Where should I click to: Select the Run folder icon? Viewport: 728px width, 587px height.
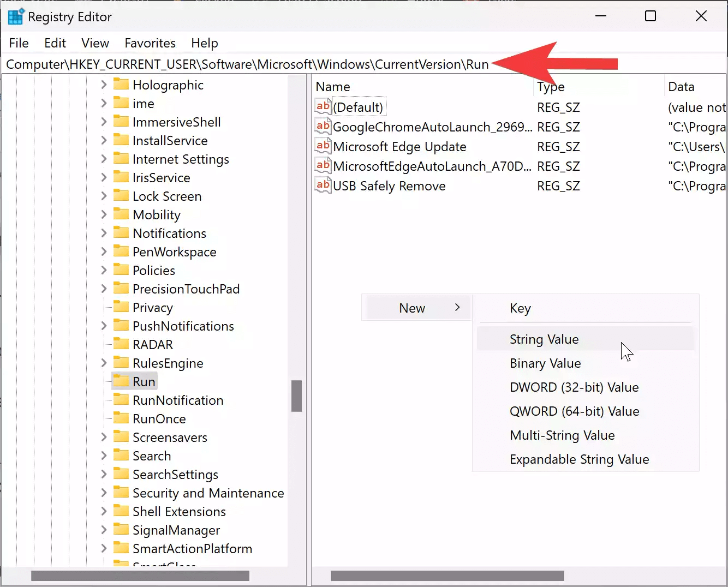[121, 381]
